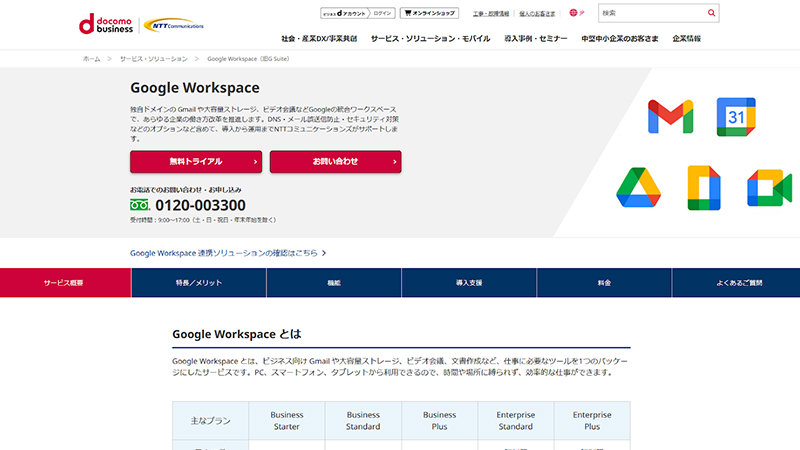Switch to the 料金 tab

pyautogui.click(x=604, y=283)
